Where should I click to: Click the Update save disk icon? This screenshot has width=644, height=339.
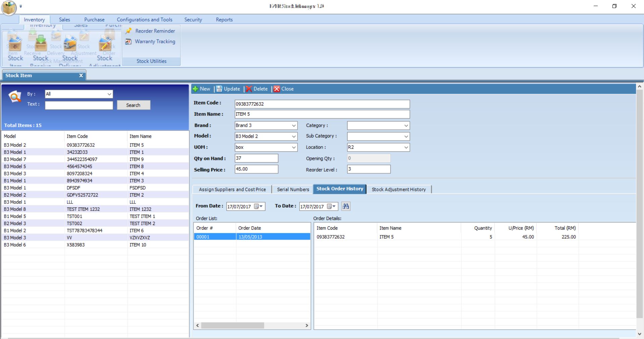pyautogui.click(x=219, y=89)
